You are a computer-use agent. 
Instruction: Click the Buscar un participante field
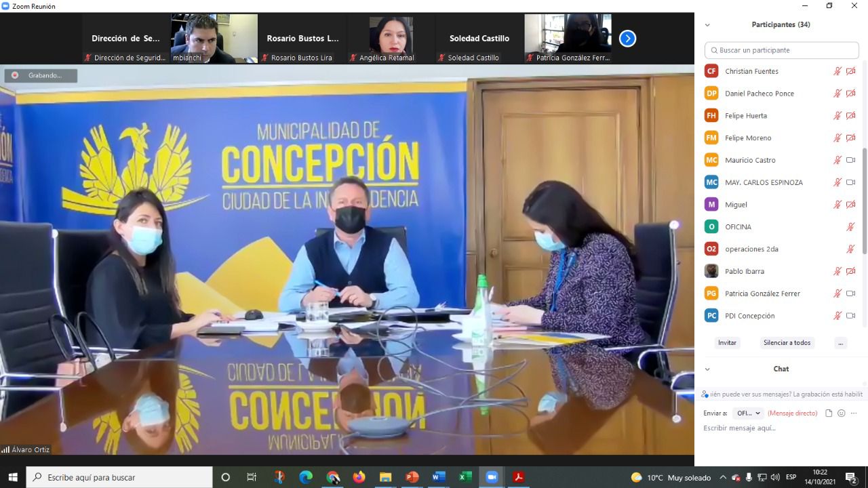[x=782, y=50]
